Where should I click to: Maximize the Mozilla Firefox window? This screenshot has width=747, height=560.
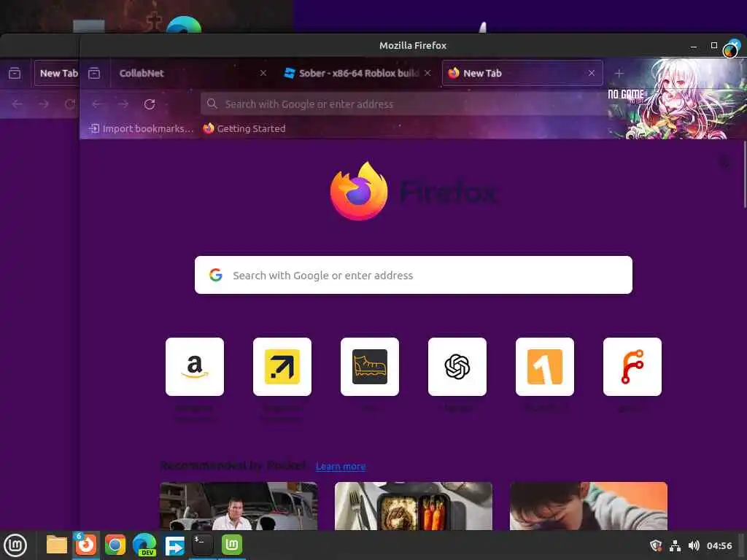pyautogui.click(x=714, y=45)
